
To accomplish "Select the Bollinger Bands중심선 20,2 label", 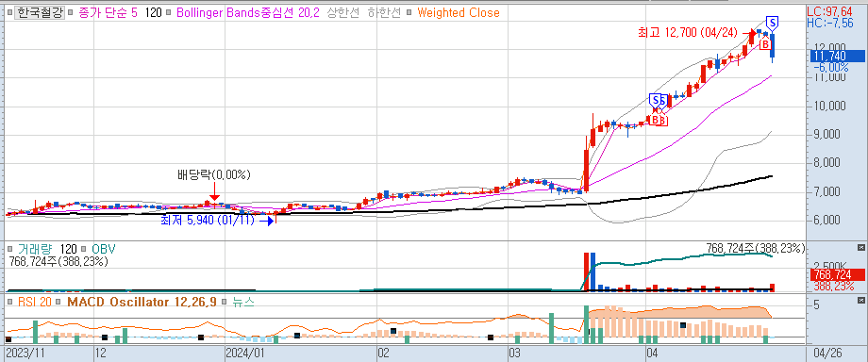I will pos(247,13).
